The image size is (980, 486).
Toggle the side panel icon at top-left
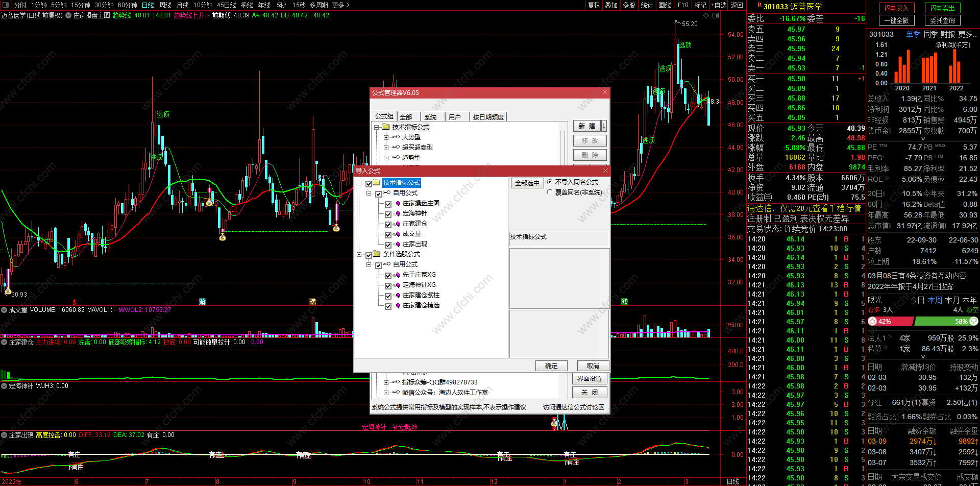click(x=5, y=5)
